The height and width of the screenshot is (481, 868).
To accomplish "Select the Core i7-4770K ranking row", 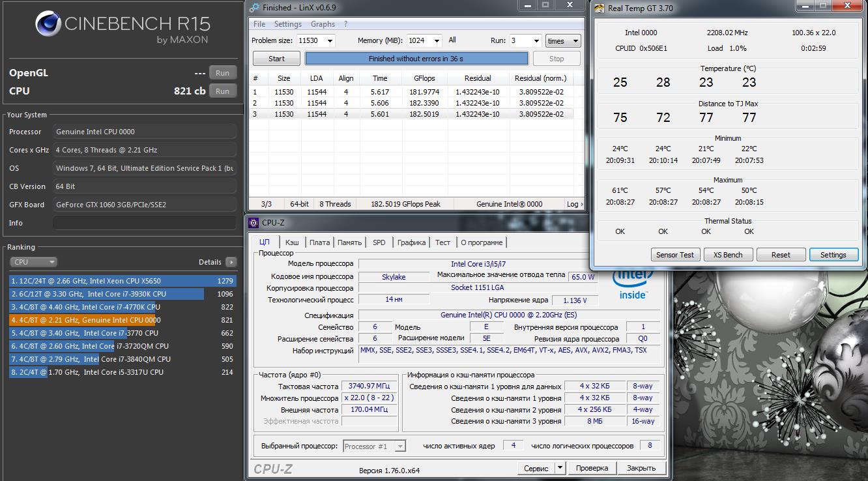I will click(x=123, y=307).
